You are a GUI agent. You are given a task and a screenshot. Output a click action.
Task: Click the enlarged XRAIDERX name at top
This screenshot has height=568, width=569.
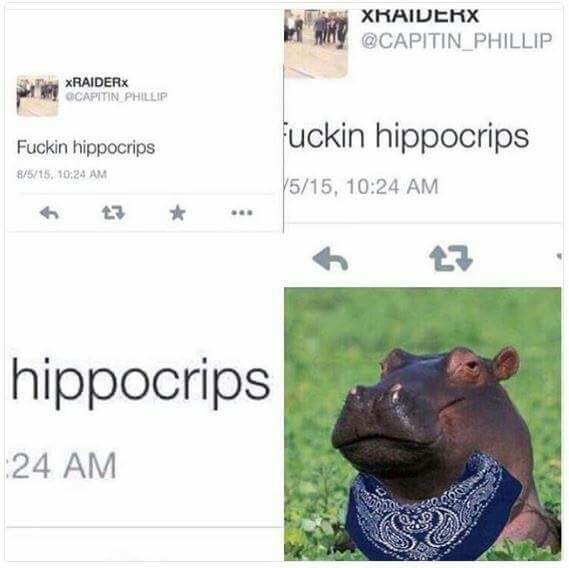tap(420, 16)
